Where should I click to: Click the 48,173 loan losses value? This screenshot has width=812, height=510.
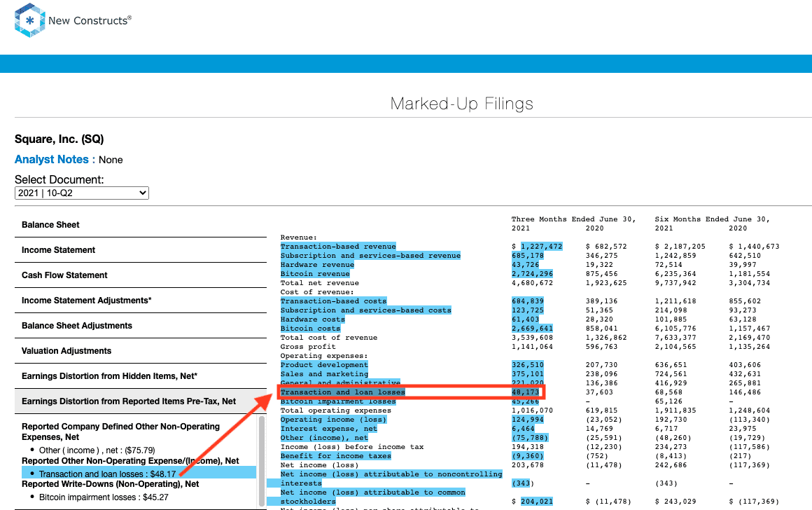pos(525,392)
